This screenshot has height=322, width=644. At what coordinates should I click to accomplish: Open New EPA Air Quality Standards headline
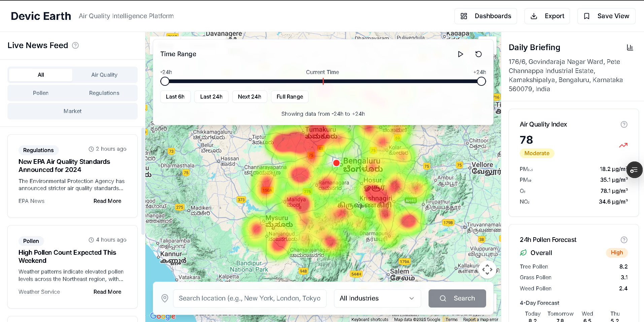(x=64, y=166)
